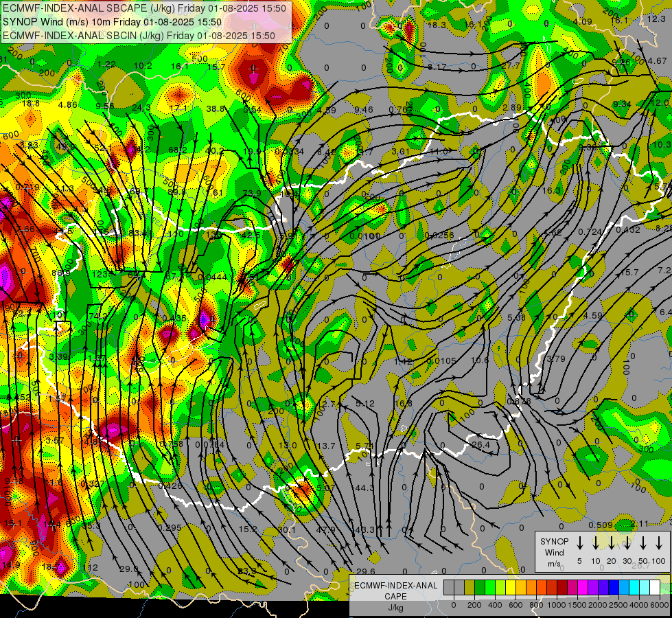This screenshot has width=672, height=618.
Task: Click the map value 26.4
Action: click(x=480, y=444)
